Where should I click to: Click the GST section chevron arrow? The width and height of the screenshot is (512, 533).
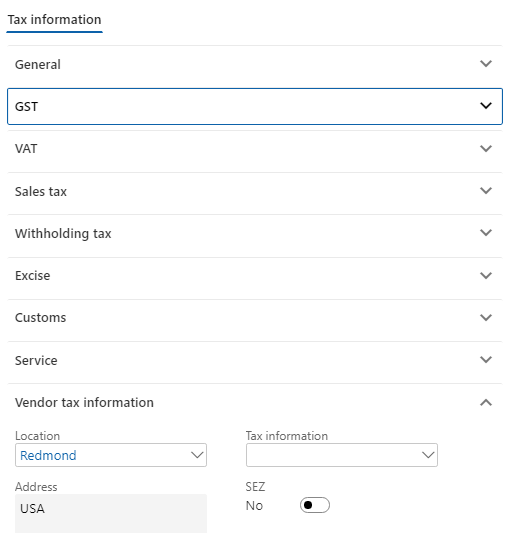pos(486,106)
